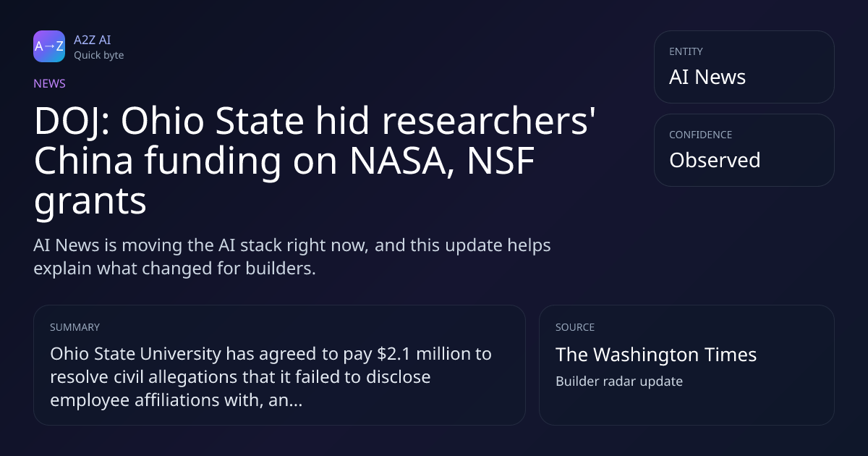868x456 pixels.
Task: Click the Observed confidence value
Action: pos(714,160)
